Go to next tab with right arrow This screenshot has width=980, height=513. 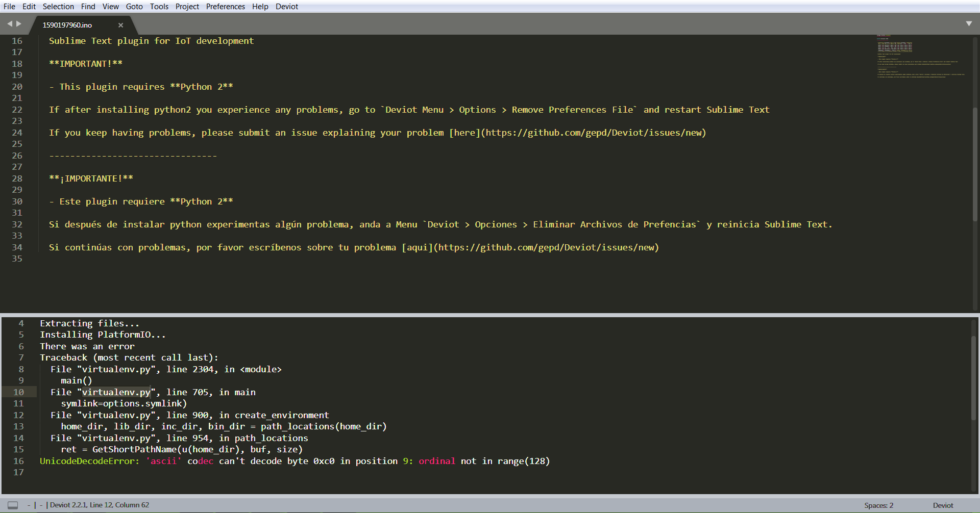tap(19, 23)
